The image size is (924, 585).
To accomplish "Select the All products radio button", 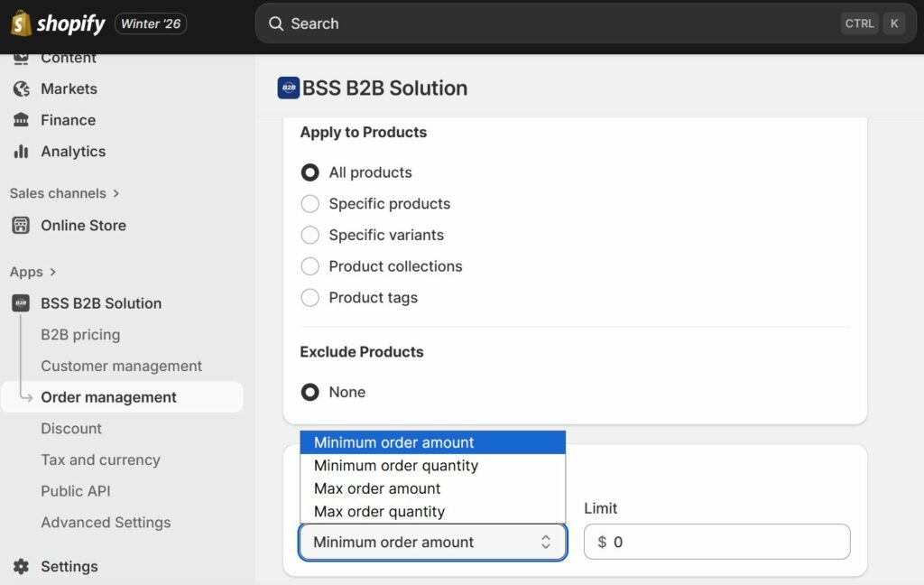I will click(x=310, y=172).
